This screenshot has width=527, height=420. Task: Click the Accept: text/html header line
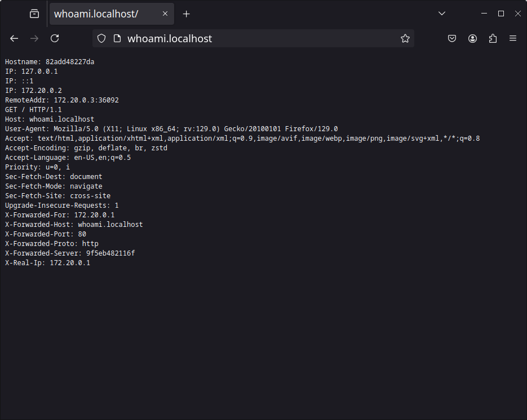pyautogui.click(x=242, y=138)
